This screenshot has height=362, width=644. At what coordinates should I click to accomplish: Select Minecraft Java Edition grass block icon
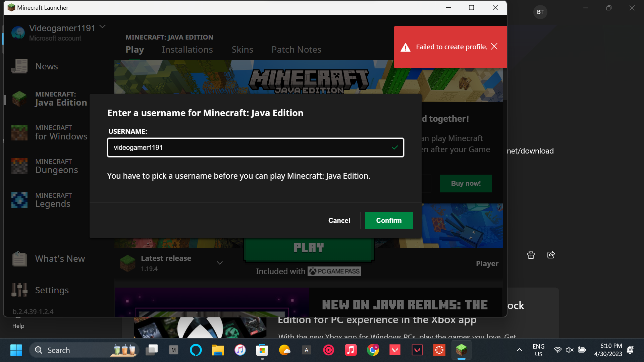coord(19,99)
